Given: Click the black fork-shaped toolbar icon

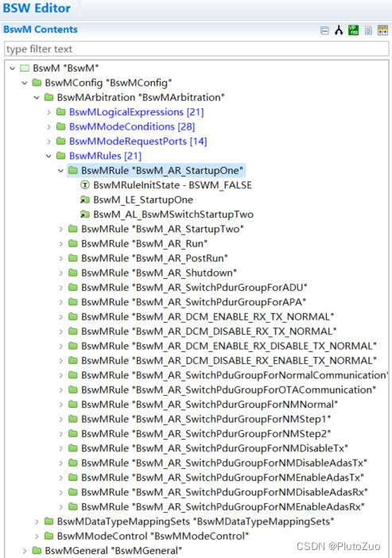Looking at the screenshot, I should tap(339, 31).
